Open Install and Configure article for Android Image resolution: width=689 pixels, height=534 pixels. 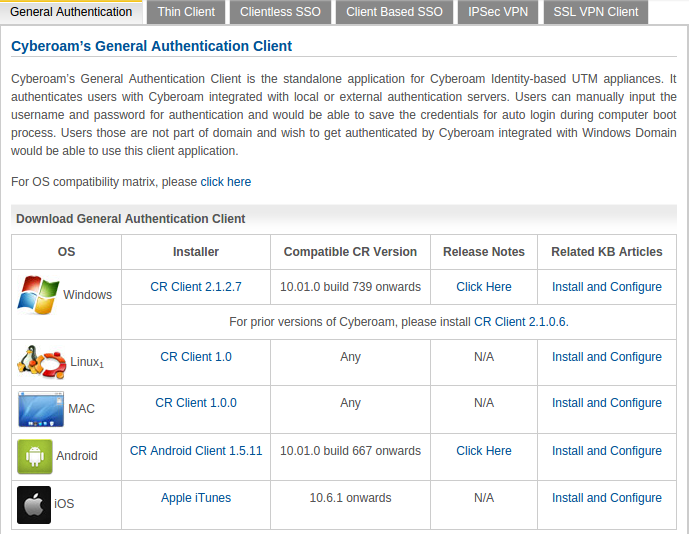click(x=607, y=451)
